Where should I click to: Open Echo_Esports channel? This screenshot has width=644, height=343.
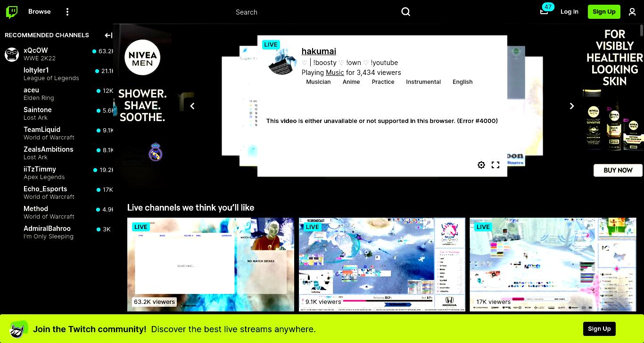pyautogui.click(x=57, y=193)
